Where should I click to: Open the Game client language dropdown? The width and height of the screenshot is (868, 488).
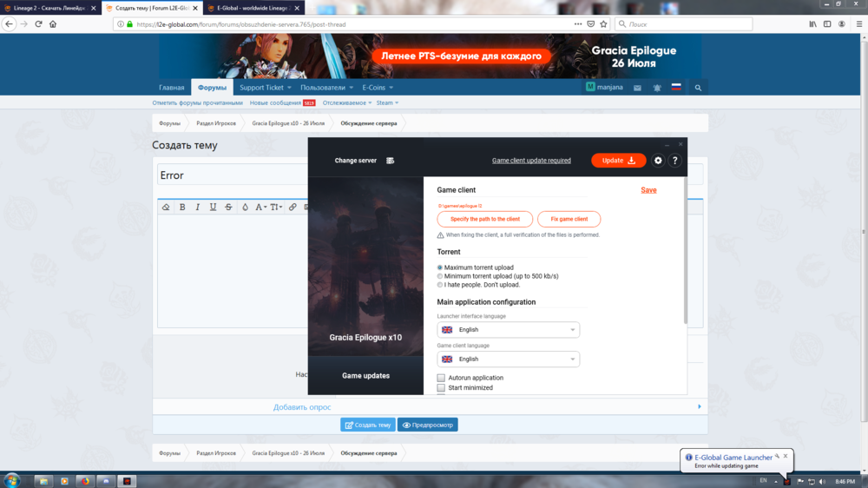tap(508, 359)
